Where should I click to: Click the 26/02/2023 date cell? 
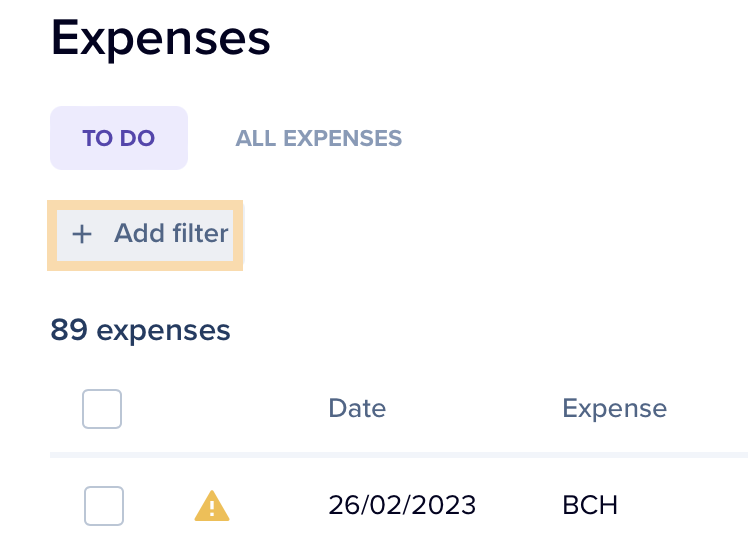402,505
